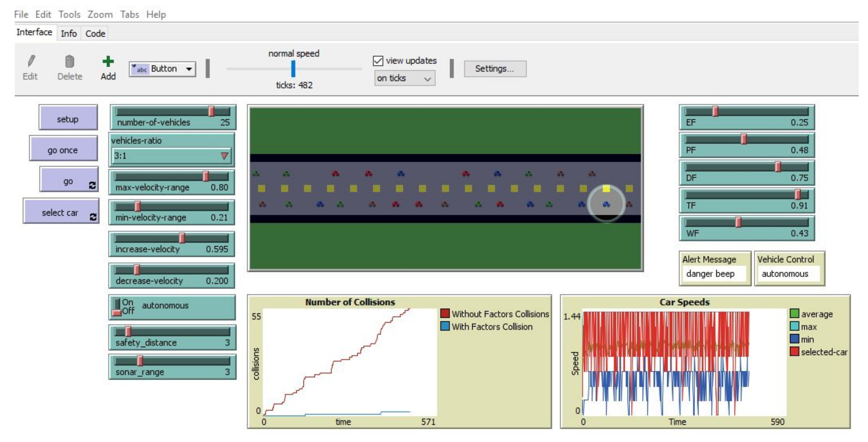This screenshot has width=868, height=442.
Task: Click the Delete trash can icon
Action: pyautogui.click(x=69, y=62)
